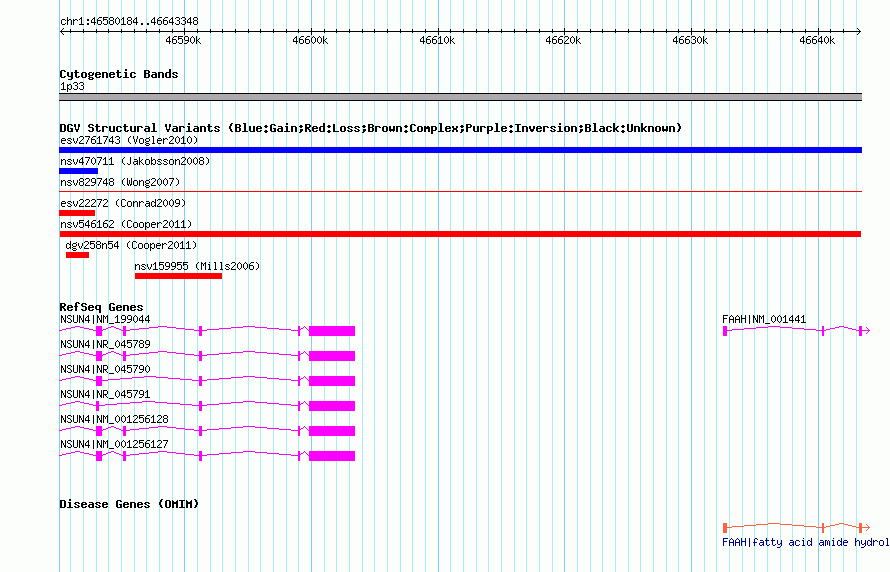Select large exon block of NSUN4|NM_001256128

(332, 431)
